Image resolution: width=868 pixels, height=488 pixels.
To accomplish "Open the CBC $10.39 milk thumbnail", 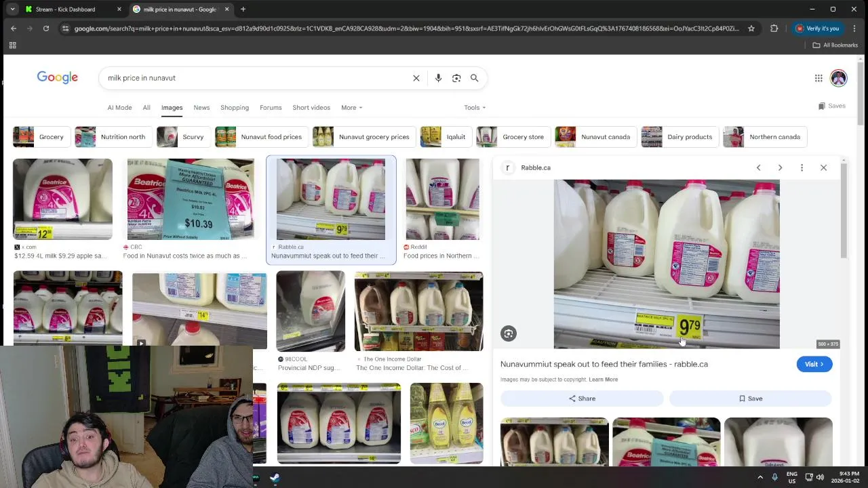I will click(191, 199).
